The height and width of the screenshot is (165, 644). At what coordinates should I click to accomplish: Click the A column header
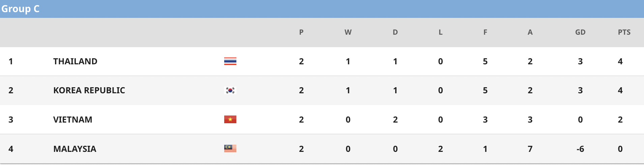(530, 32)
